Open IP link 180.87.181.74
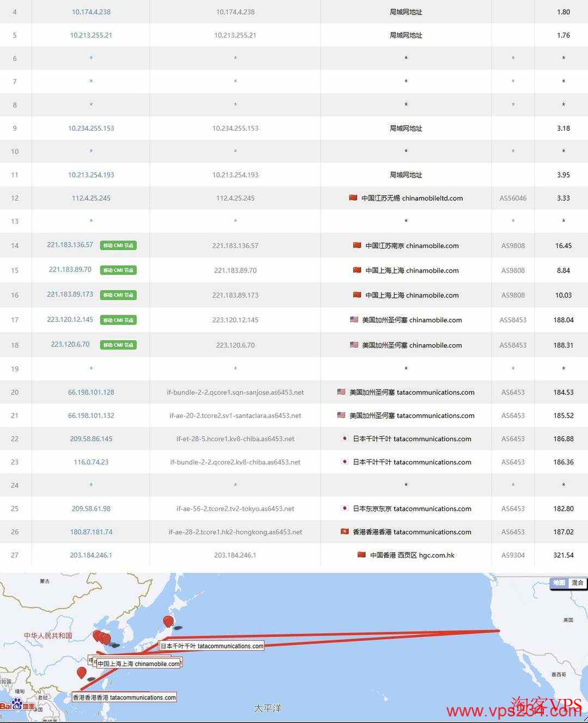 pos(91,532)
